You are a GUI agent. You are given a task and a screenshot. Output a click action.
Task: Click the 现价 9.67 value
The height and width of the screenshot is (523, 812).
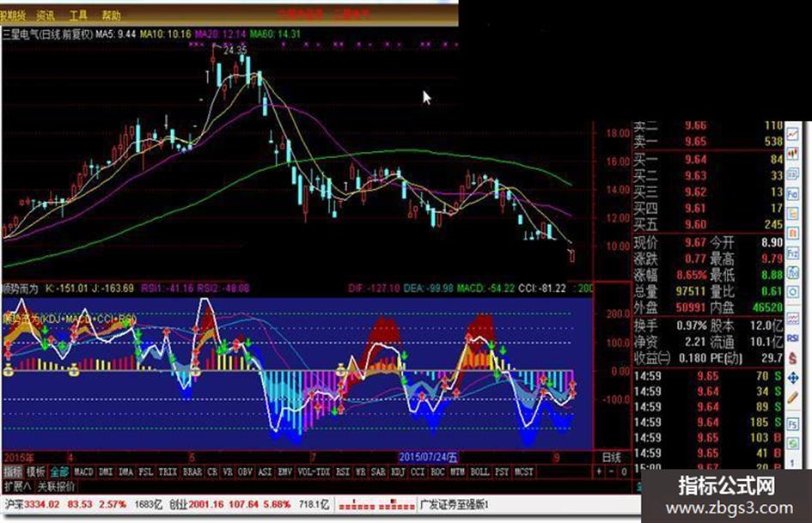pyautogui.click(x=695, y=242)
